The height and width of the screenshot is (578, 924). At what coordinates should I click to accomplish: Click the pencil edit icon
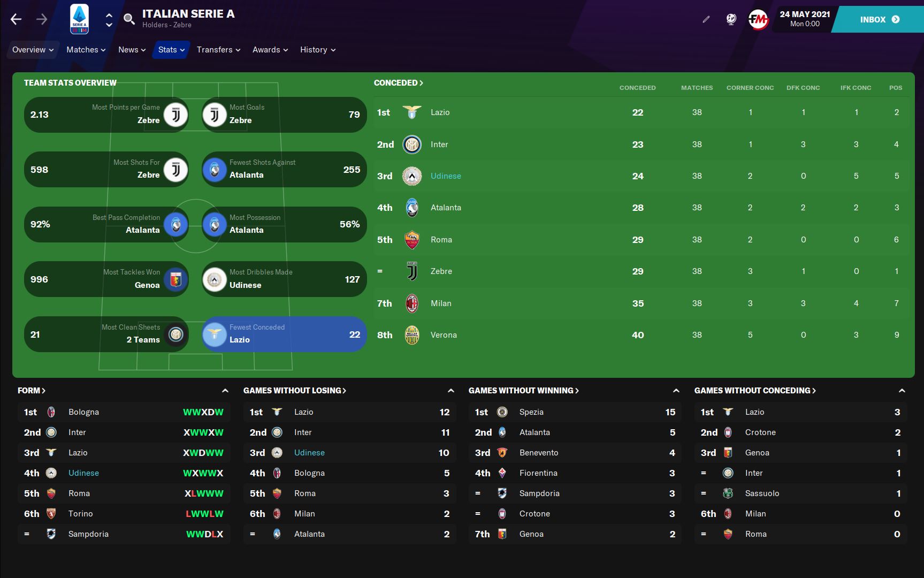(706, 20)
